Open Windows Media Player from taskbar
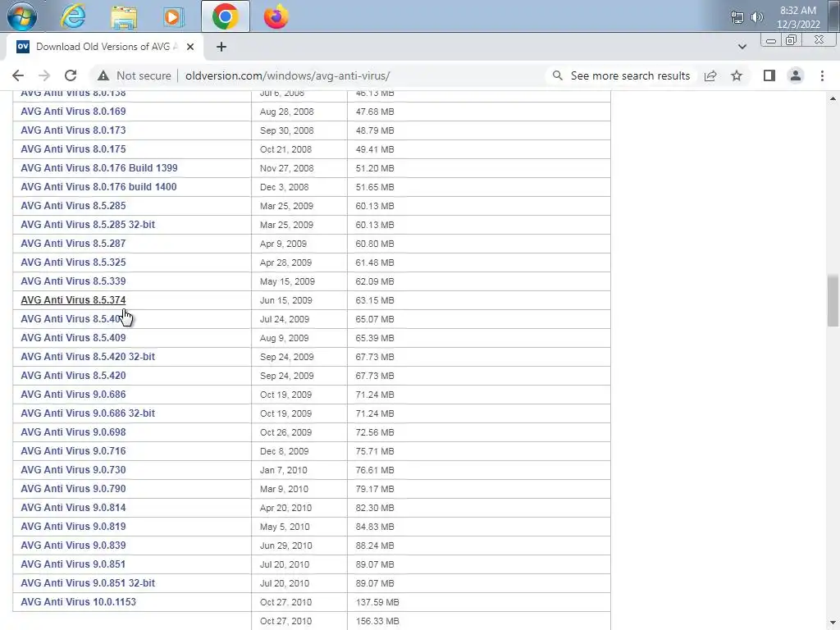This screenshot has height=630, width=840. click(x=173, y=17)
